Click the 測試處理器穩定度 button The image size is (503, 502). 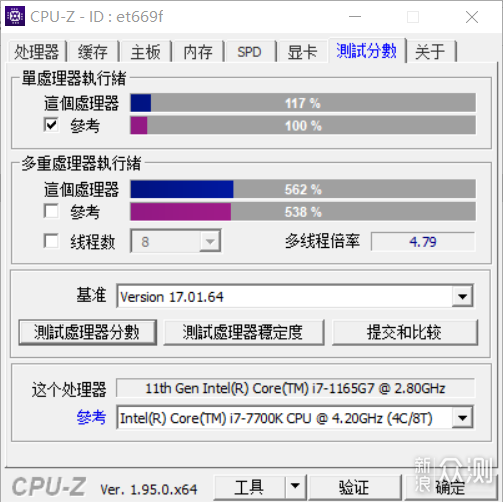tap(243, 332)
